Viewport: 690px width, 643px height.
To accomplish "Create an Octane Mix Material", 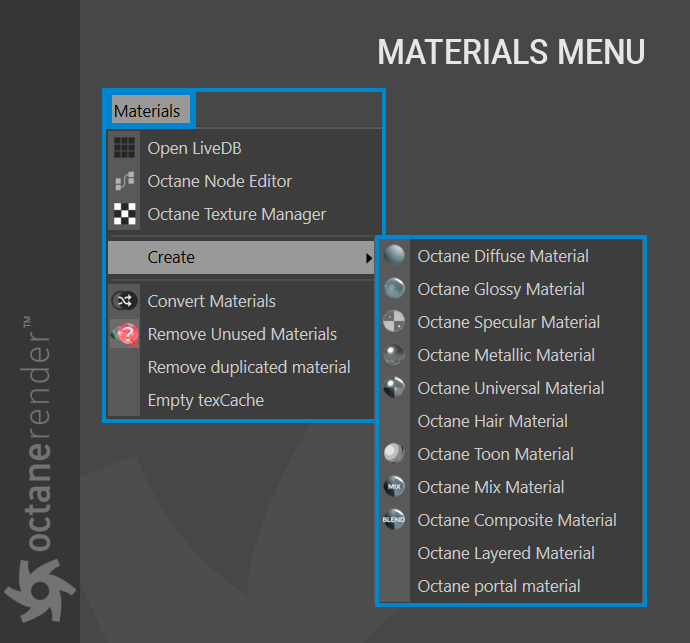I will 510,487.
